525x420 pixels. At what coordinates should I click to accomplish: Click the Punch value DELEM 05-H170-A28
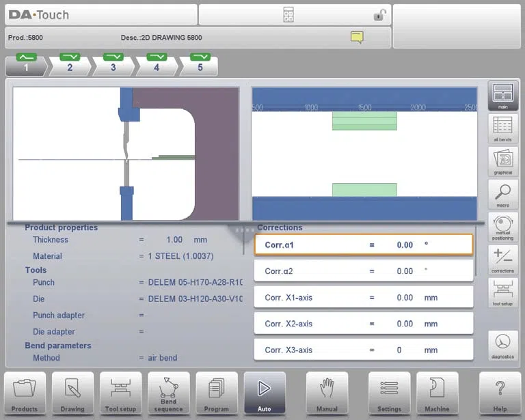pos(196,282)
